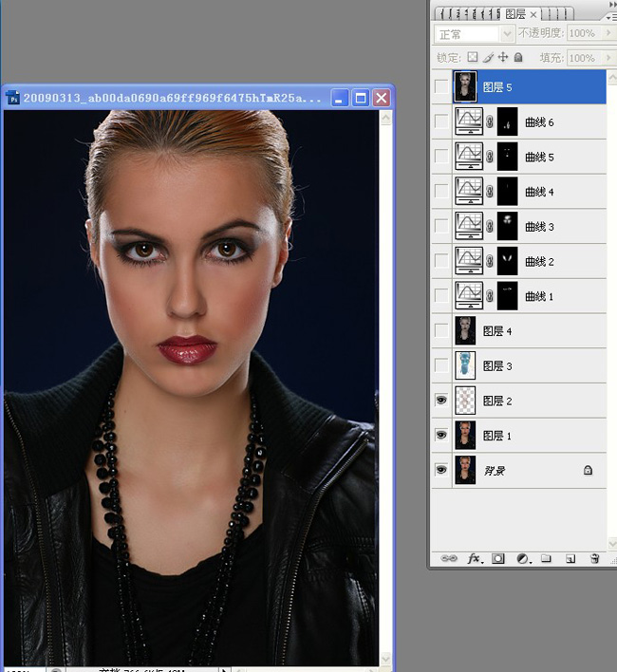This screenshot has height=672, width=617.
Task: Delete layer with the trash icon
Action: (594, 558)
